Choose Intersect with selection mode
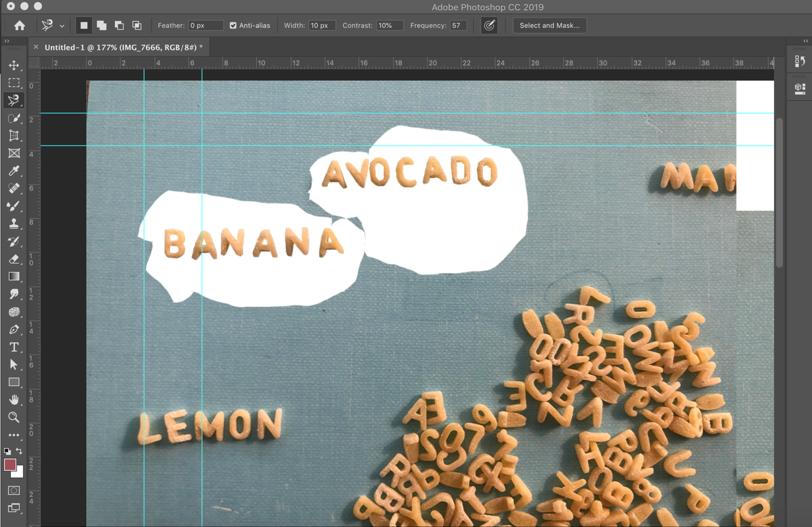Screen dimensions: 812x527 tap(137, 25)
